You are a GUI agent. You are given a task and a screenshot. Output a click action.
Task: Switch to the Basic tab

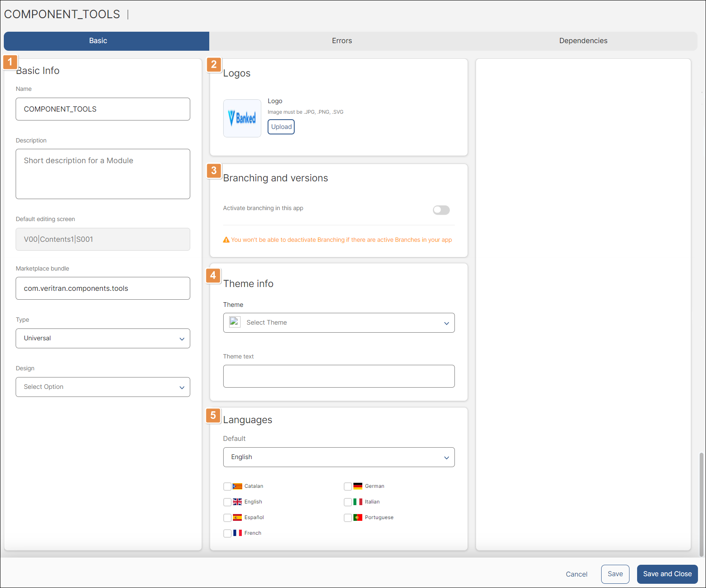tap(107, 41)
